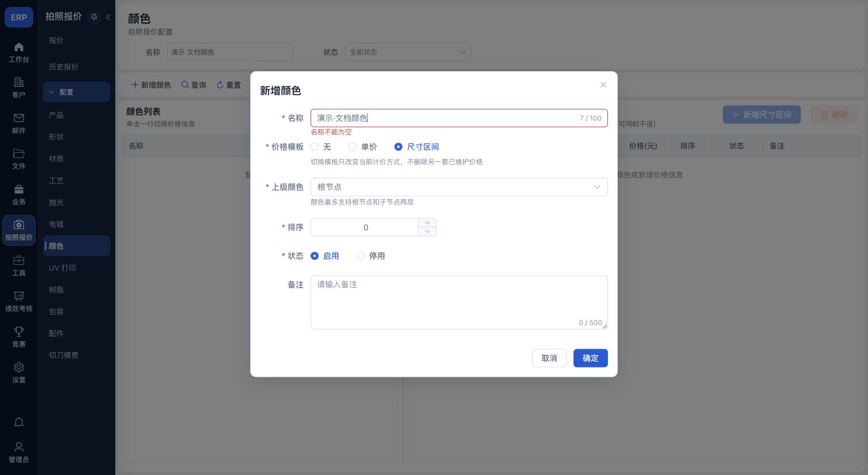Open the 产品 config menu item
This screenshot has height=475, width=868.
(x=76, y=115)
